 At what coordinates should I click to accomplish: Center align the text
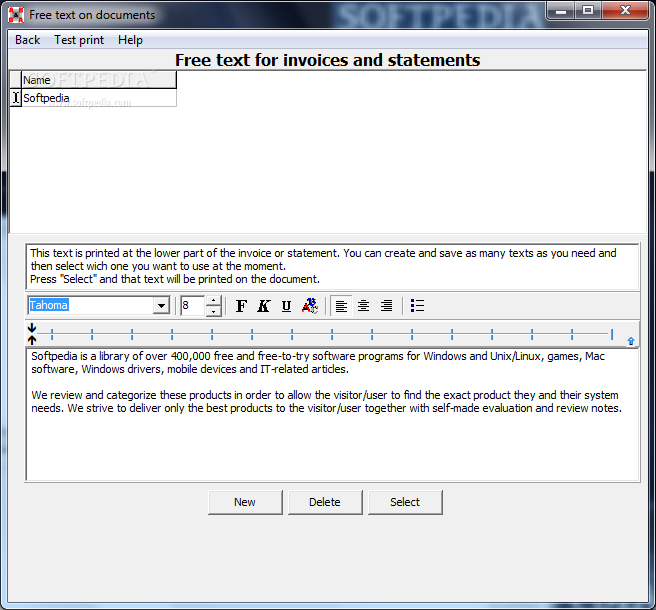click(364, 306)
